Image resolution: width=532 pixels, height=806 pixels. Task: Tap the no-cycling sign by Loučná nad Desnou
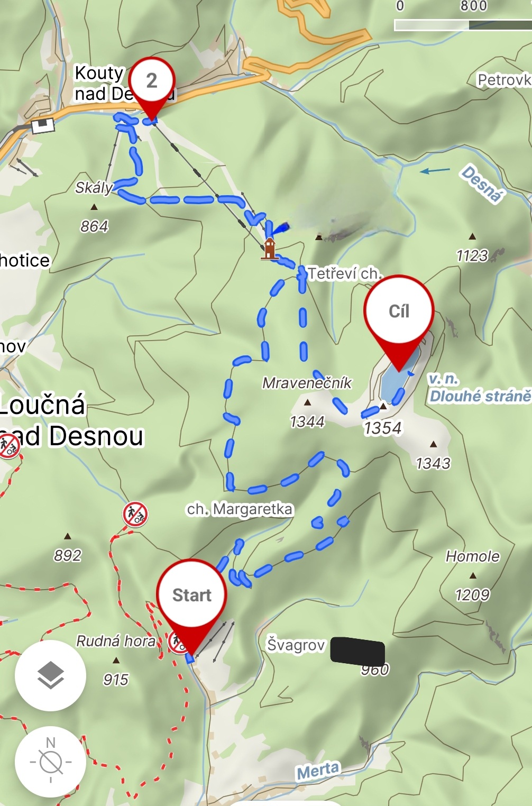click(x=8, y=445)
